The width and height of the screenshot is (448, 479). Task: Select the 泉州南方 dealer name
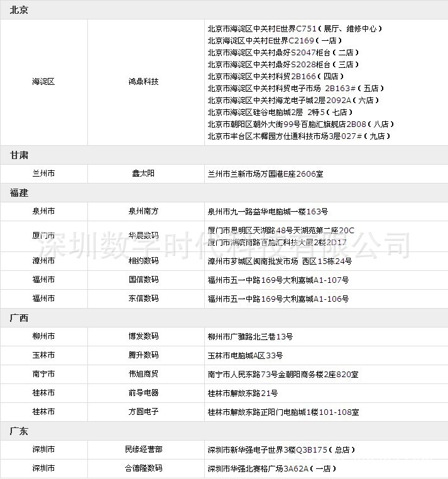tap(143, 211)
